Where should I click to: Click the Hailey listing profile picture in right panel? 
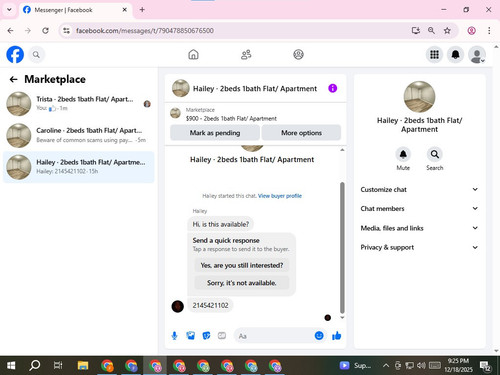pos(419,97)
